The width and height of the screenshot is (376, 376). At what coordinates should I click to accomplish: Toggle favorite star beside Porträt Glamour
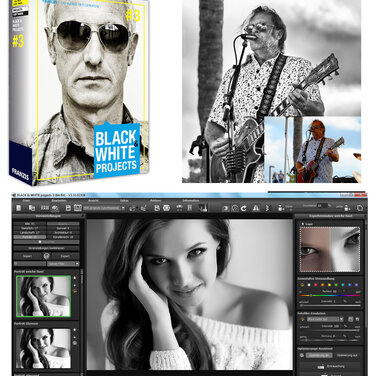pyautogui.click(x=75, y=330)
